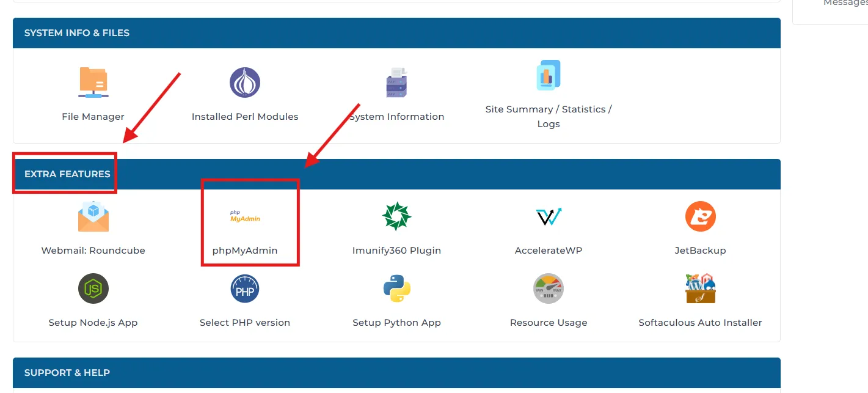Click the "Site Summary / Statistics / Logs" text link
Screen dimensions: 868x393
click(x=548, y=116)
